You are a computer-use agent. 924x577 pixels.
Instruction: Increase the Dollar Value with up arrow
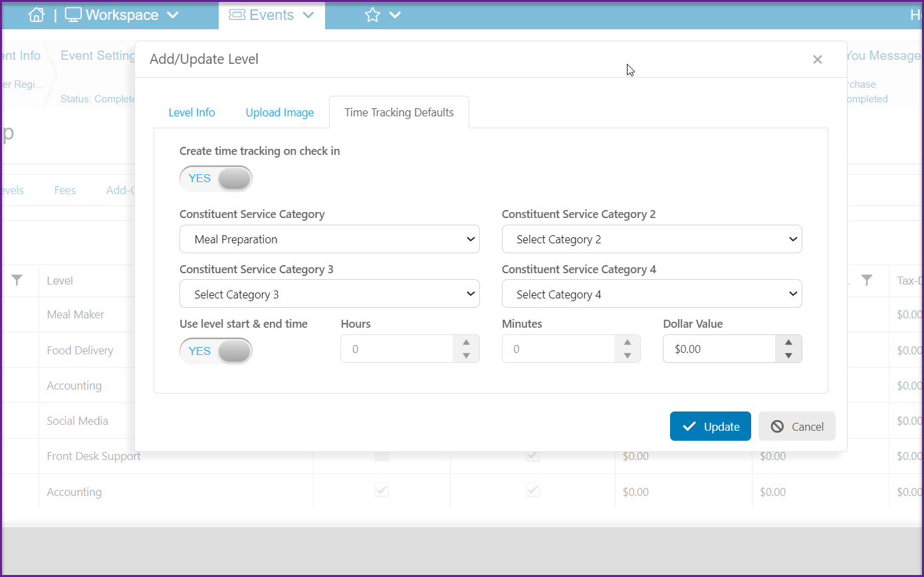[788, 342]
